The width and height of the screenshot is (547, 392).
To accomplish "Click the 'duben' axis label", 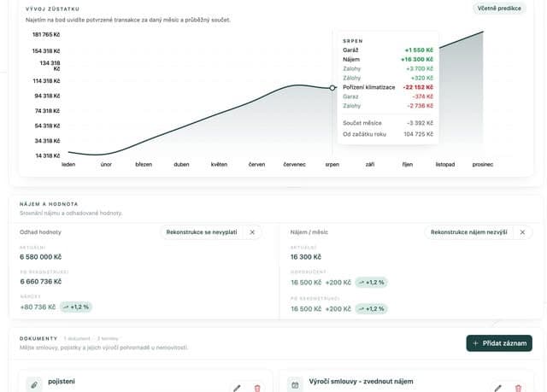I will [x=181, y=164].
